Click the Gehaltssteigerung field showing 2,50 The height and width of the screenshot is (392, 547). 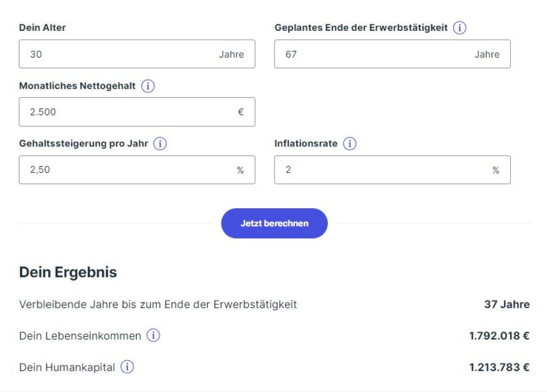pyautogui.click(x=137, y=170)
